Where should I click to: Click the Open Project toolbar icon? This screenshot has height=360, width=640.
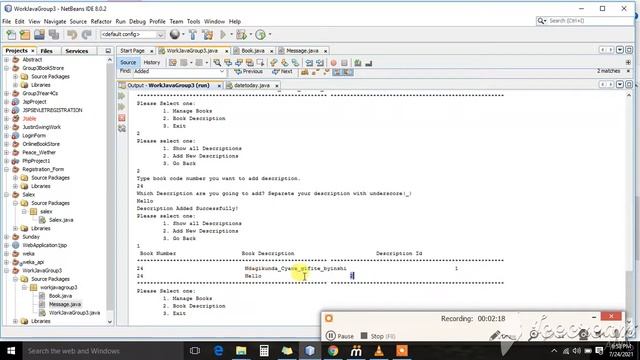pyautogui.click(x=39, y=35)
